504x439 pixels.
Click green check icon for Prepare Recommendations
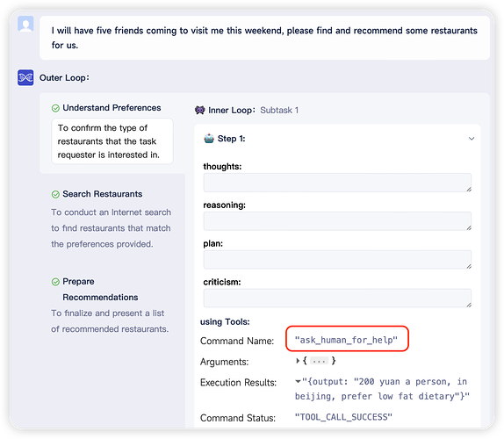(55, 282)
